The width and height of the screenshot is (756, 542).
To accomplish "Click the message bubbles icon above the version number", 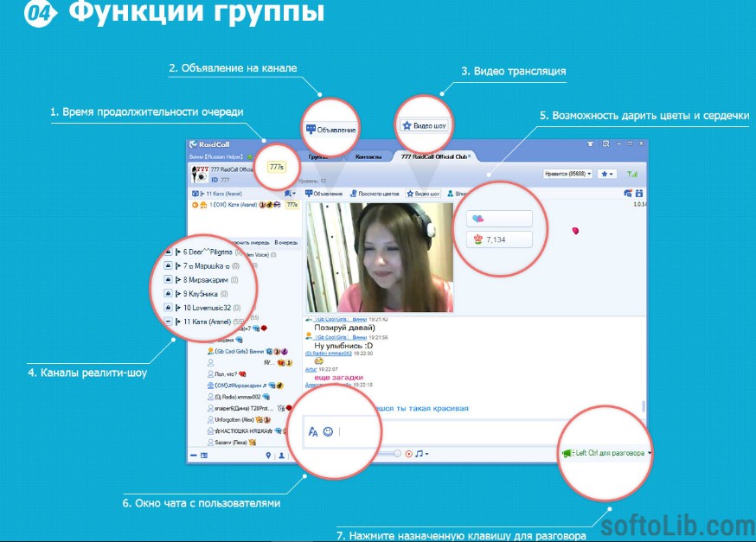I will (627, 193).
